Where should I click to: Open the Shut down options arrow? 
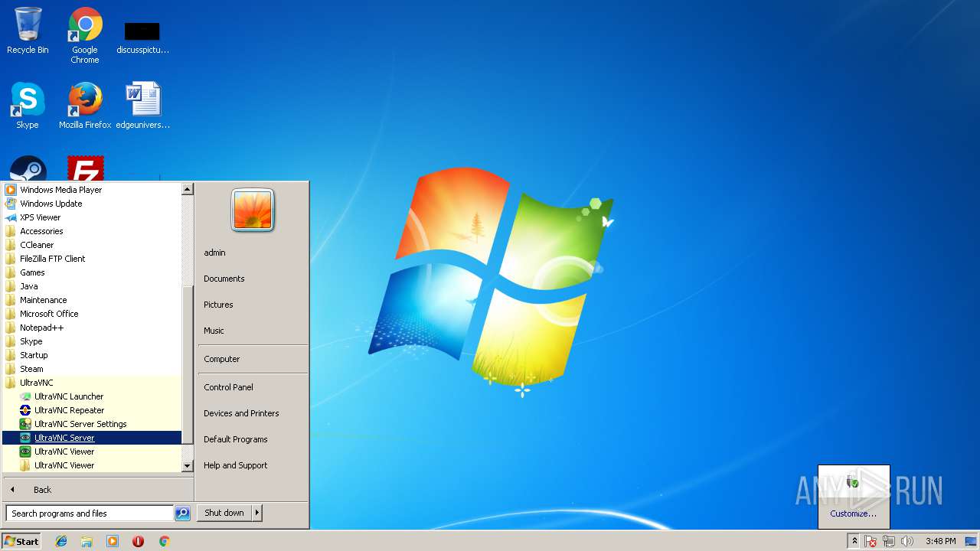257,513
